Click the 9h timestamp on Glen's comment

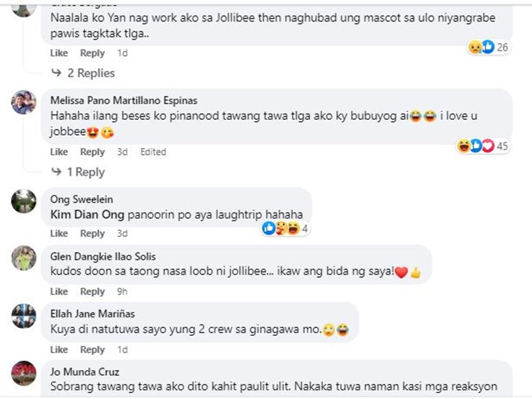click(x=122, y=291)
